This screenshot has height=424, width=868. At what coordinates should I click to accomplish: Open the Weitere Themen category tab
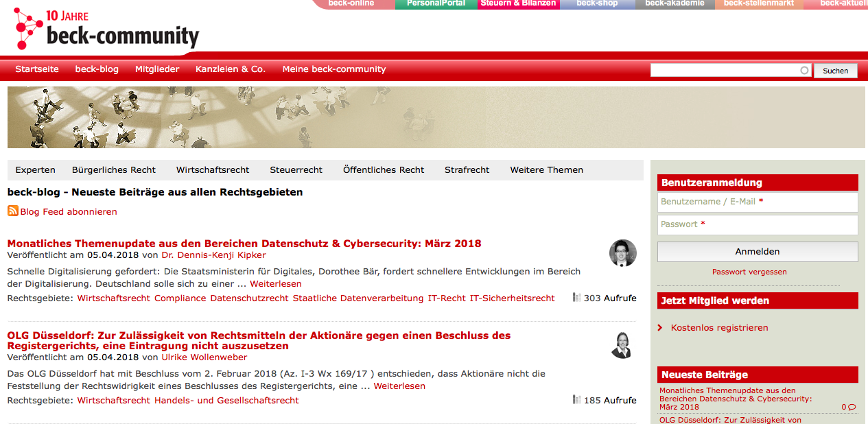(546, 170)
